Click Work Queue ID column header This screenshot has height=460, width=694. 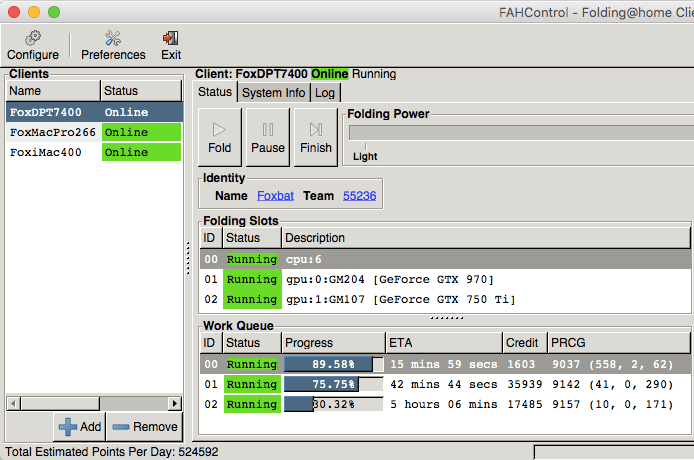pos(211,343)
